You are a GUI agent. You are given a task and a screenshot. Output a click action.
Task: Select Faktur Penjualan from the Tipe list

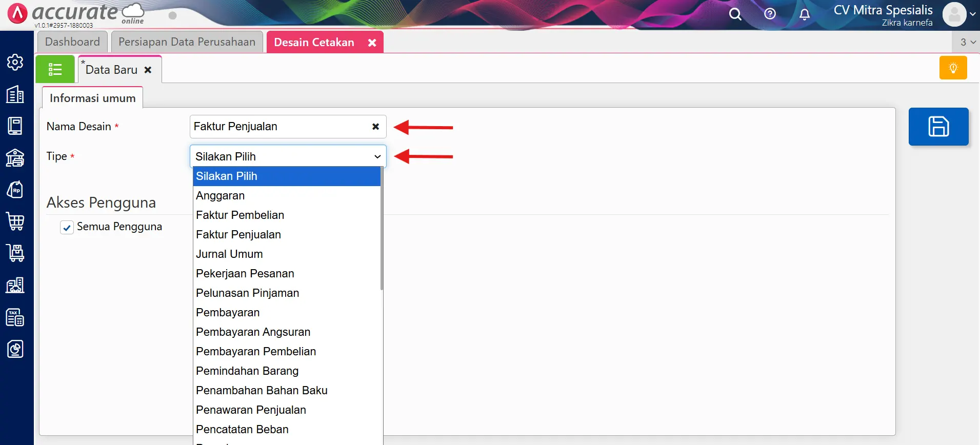(238, 235)
